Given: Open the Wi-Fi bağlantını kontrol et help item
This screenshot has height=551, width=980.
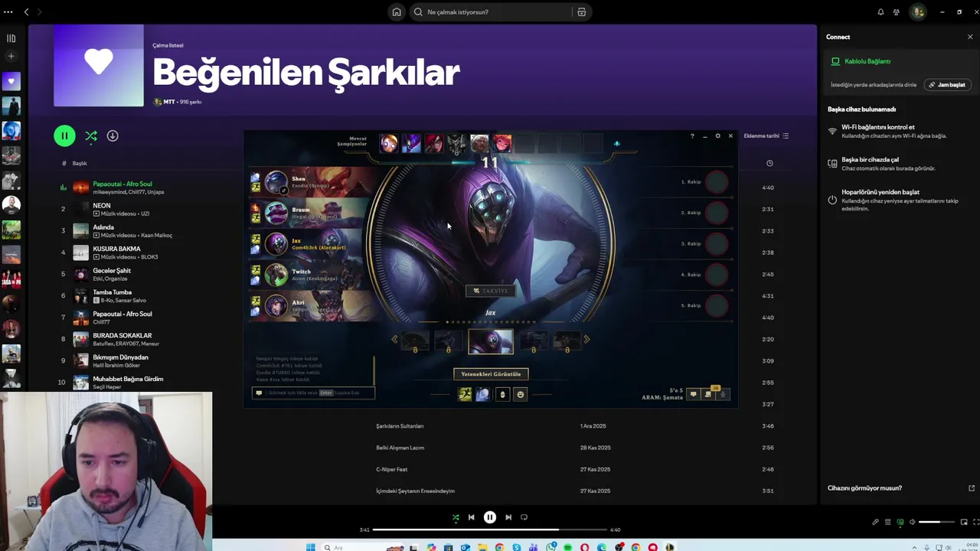Looking at the screenshot, I should tap(896, 132).
